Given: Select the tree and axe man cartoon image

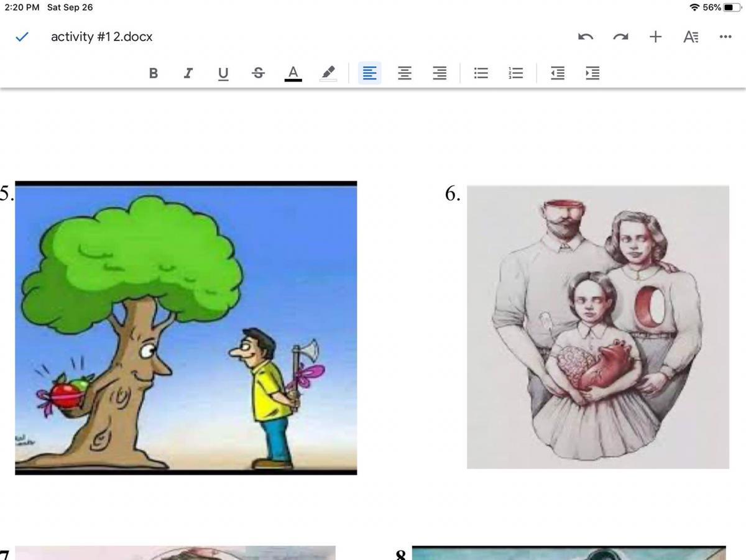Looking at the screenshot, I should click(186, 328).
